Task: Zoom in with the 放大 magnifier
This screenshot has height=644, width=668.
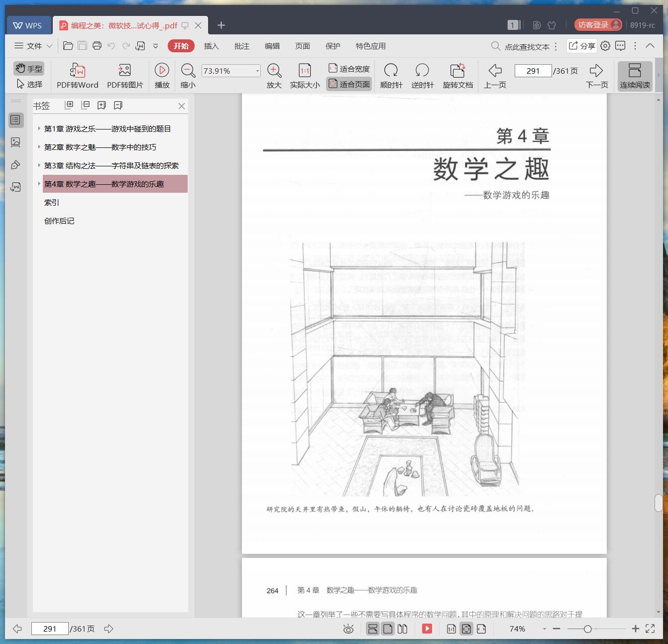Action: click(274, 76)
